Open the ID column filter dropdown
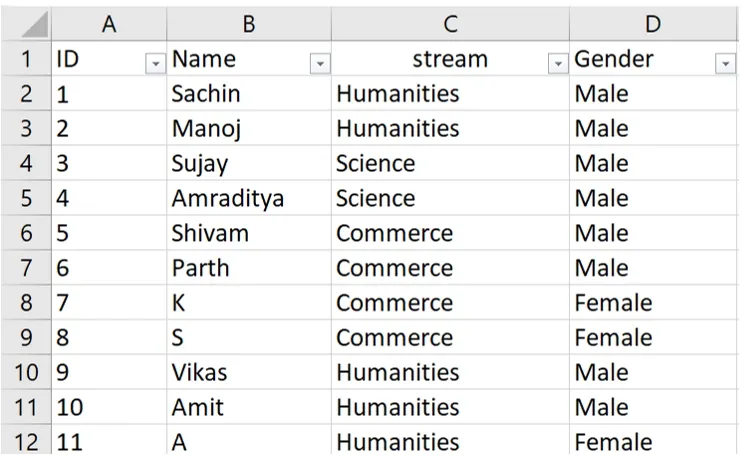 pos(155,63)
